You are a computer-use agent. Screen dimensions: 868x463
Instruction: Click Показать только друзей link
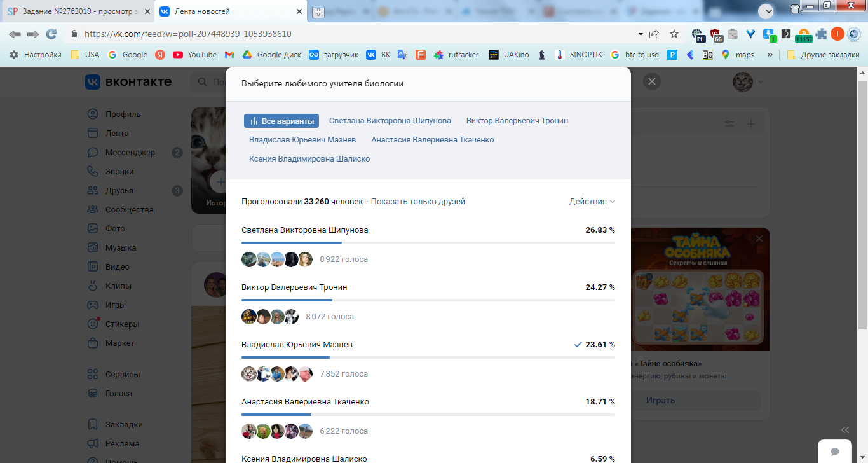pyautogui.click(x=418, y=202)
